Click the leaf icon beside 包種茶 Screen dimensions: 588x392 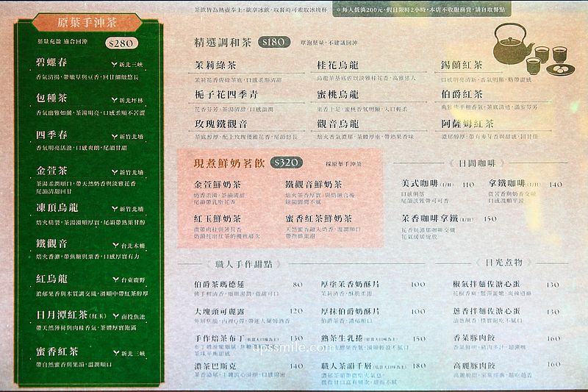[x=115, y=99]
